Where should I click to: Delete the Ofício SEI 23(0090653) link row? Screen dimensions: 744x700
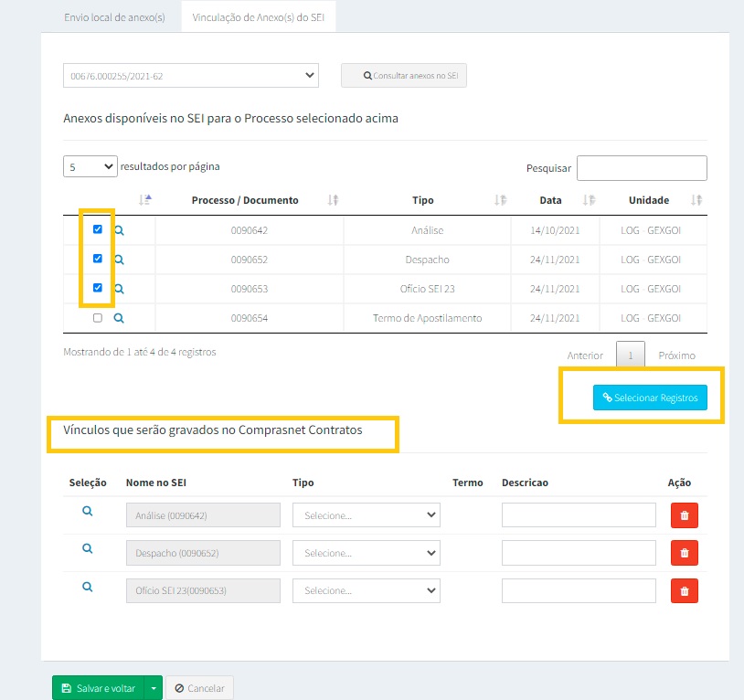point(685,591)
